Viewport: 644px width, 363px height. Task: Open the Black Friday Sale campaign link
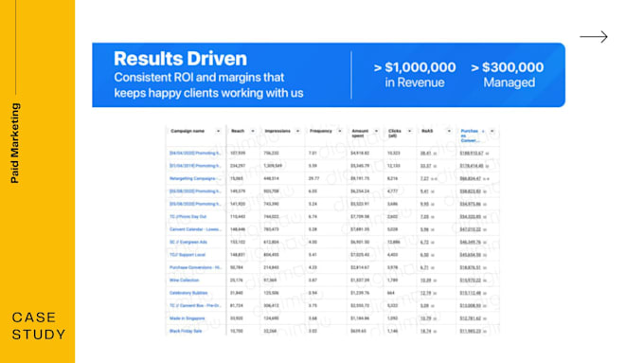186,332
